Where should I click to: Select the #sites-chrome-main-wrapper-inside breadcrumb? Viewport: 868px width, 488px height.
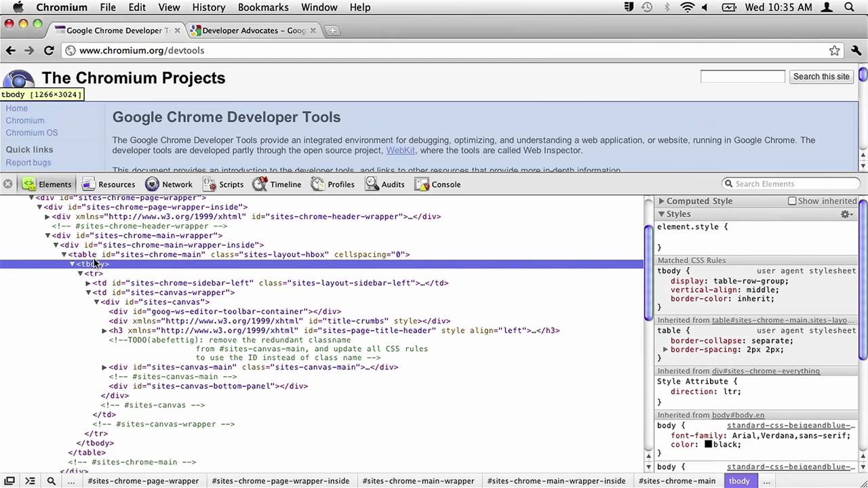coord(556,481)
